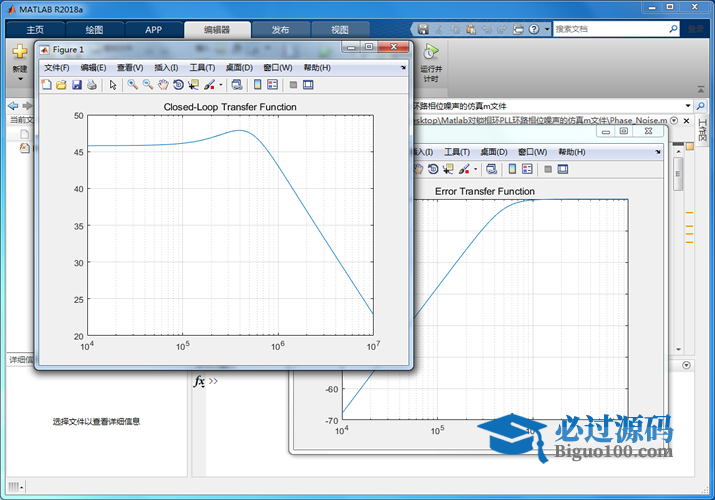Click the Save Figure floppy disk icon
This screenshot has height=500, width=715.
click(76, 85)
